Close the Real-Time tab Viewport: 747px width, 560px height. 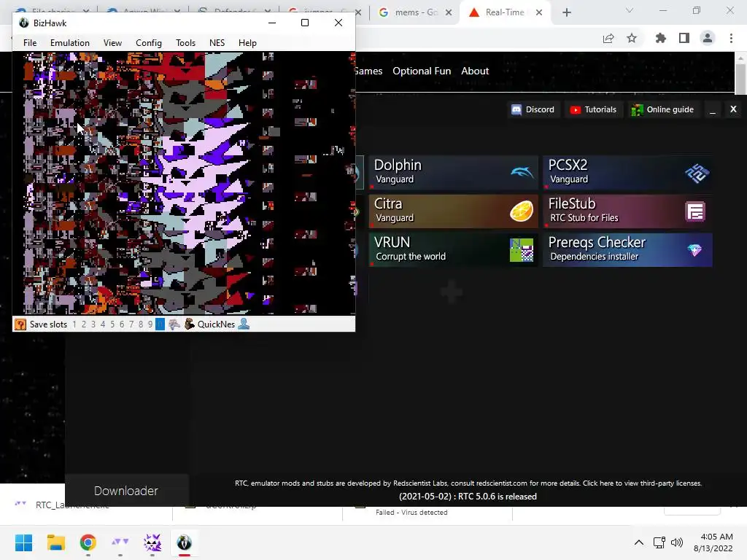(539, 12)
